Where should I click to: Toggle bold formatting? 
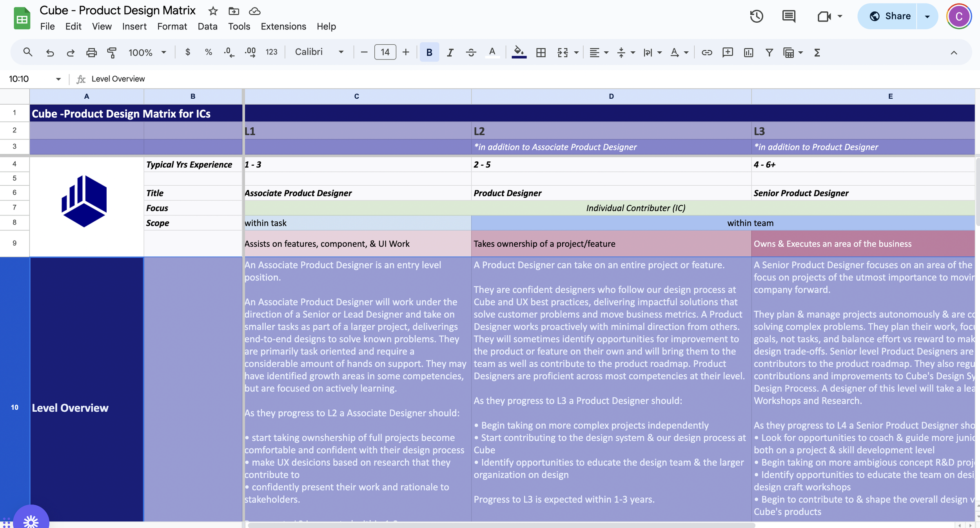click(429, 52)
